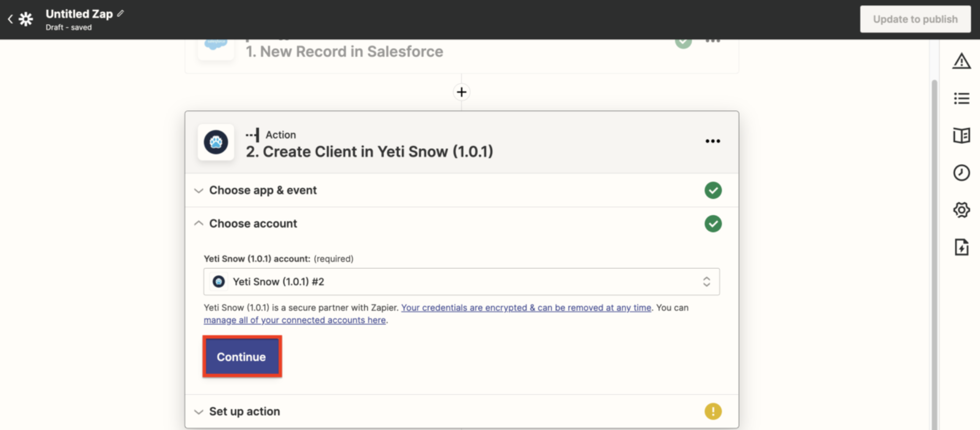Click the Yeti Snow app icon in step header
The image size is (980, 430).
pyautogui.click(x=216, y=142)
